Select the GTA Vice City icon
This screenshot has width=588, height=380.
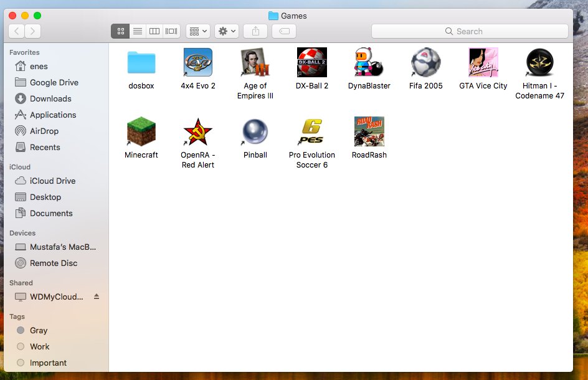pos(483,62)
